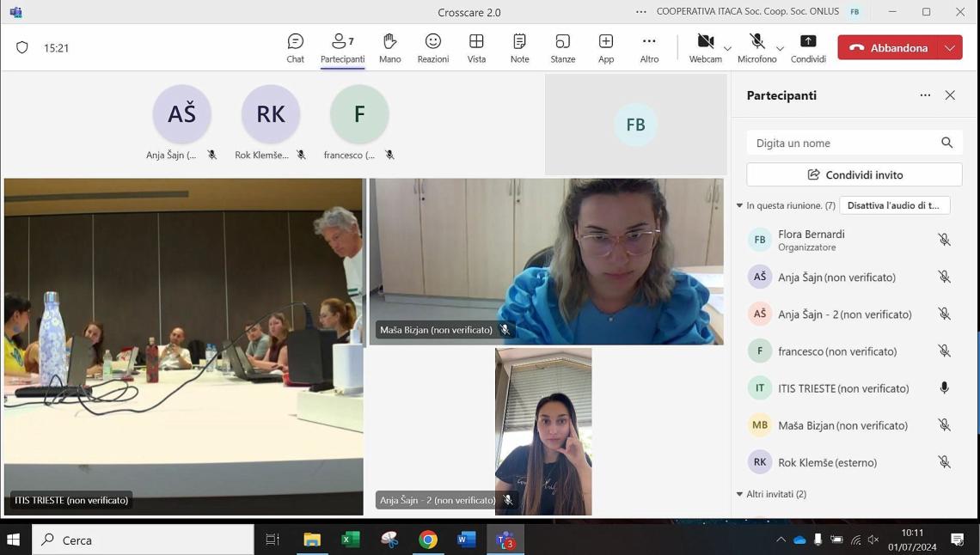Add an App to the meeting
The height and width of the screenshot is (555, 980).
click(606, 48)
